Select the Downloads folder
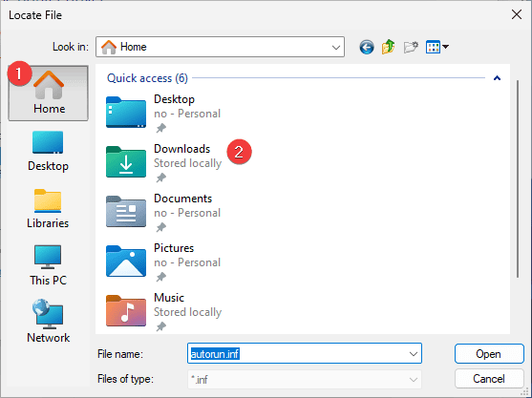 pos(164,162)
